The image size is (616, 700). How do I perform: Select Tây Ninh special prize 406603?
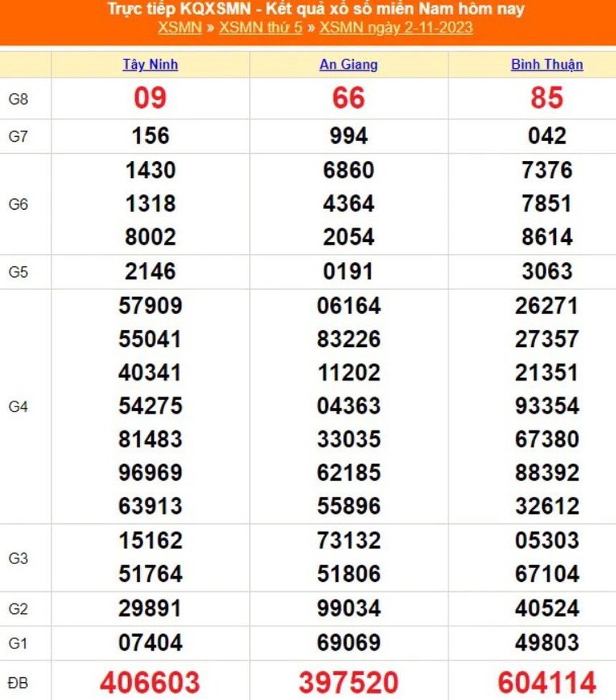[150, 682]
